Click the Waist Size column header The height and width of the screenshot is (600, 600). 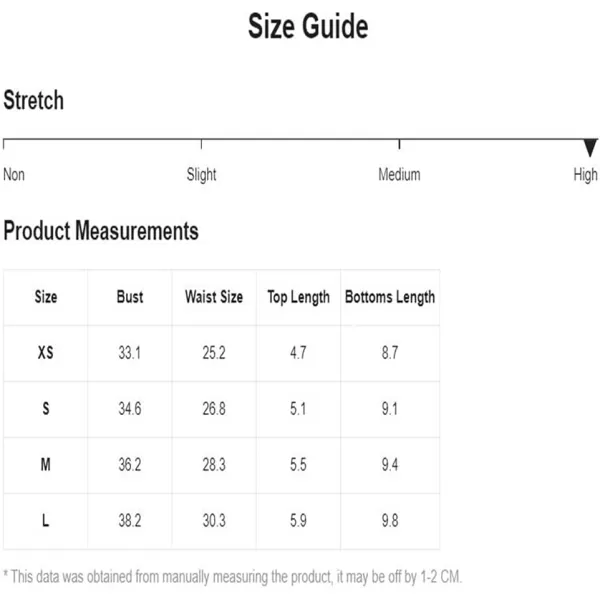pyautogui.click(x=214, y=297)
